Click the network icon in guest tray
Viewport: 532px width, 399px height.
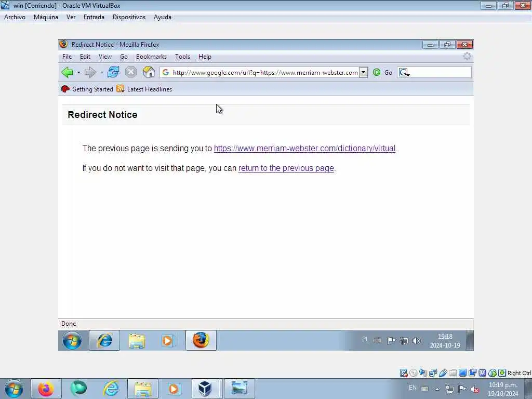(404, 341)
